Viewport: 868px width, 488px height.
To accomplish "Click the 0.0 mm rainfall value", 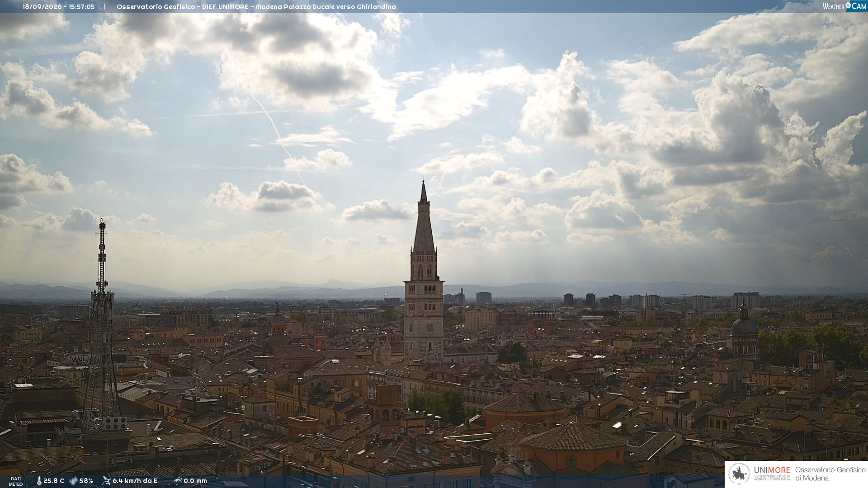I will [x=195, y=481].
